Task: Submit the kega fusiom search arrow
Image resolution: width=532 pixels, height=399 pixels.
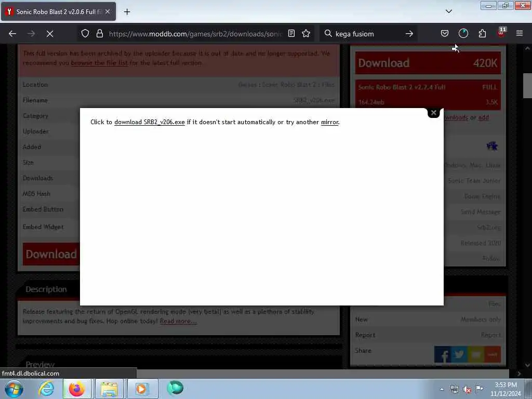Action: (x=409, y=34)
